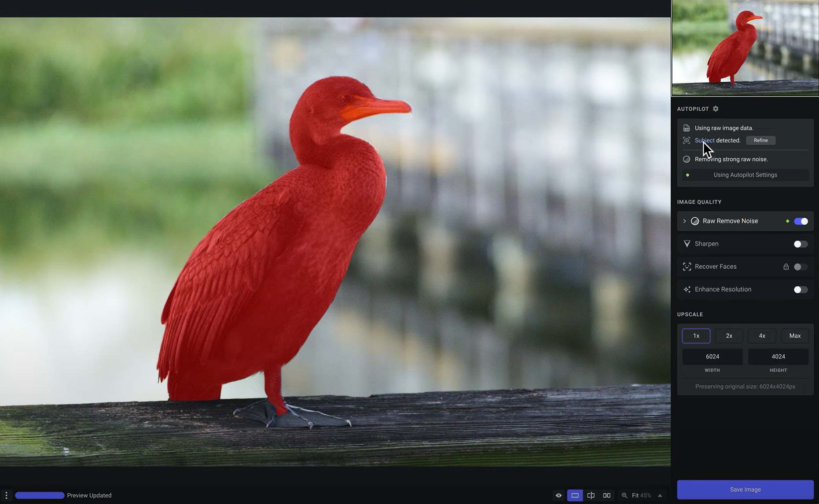
Task: Open the Autopilot settings gear icon
Action: point(716,109)
